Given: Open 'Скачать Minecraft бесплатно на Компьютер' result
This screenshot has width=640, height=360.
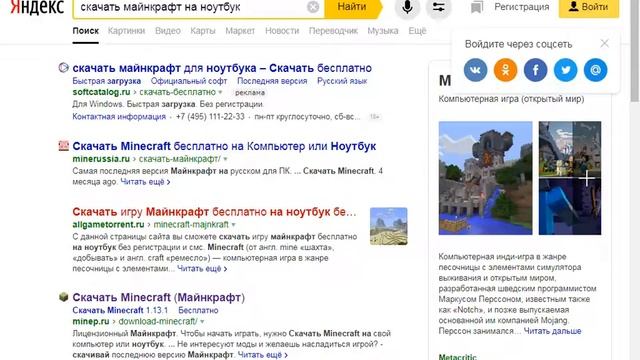Looking at the screenshot, I should (224, 146).
